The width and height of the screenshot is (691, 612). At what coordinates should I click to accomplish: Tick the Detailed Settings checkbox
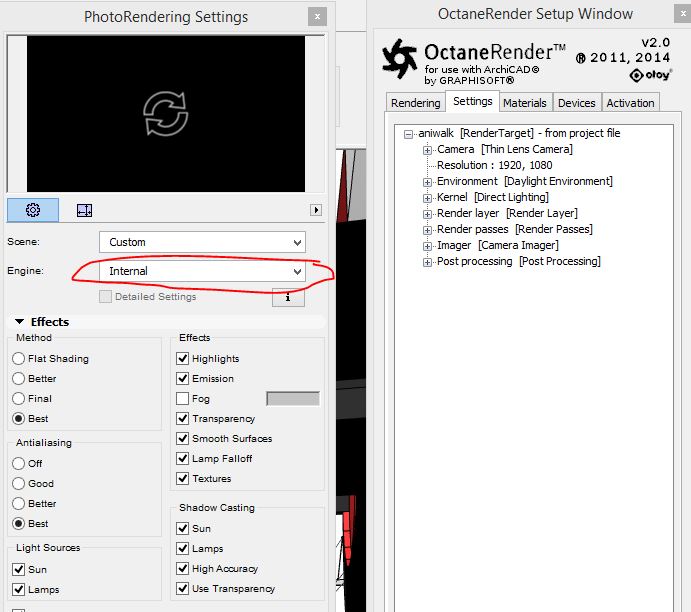105,297
